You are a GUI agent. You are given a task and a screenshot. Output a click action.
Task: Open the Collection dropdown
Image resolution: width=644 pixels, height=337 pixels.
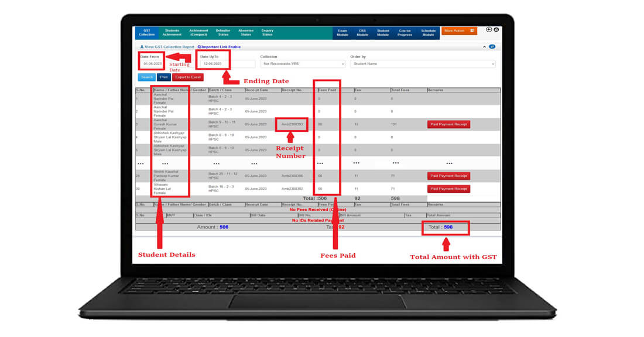point(303,63)
